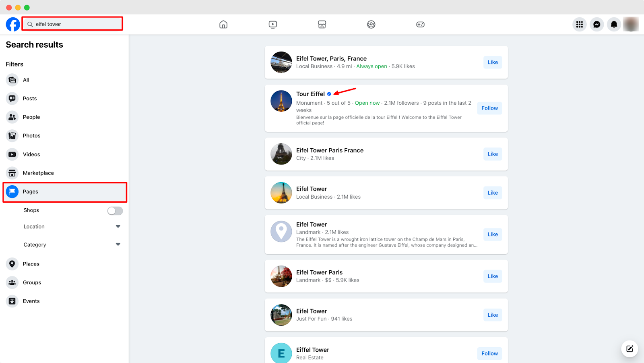Open sunset Eifel Tower Local Business thumbnail
The height and width of the screenshot is (363, 644).
281,193
